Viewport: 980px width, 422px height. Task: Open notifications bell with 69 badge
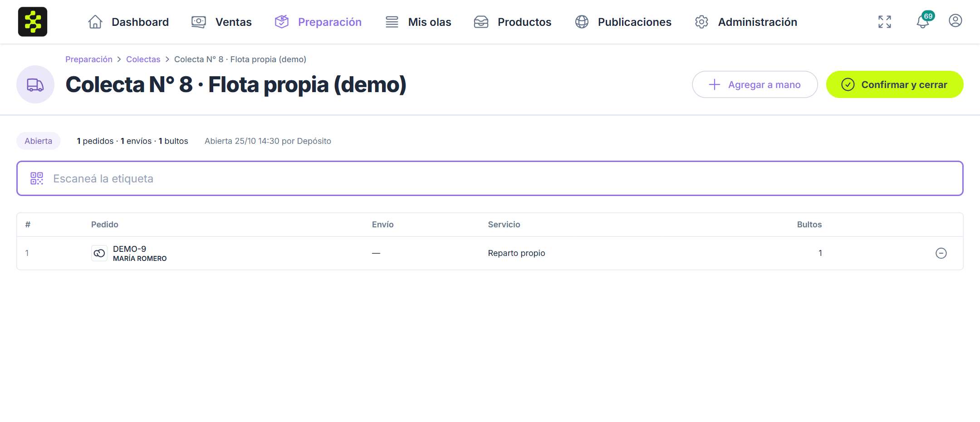coord(924,21)
